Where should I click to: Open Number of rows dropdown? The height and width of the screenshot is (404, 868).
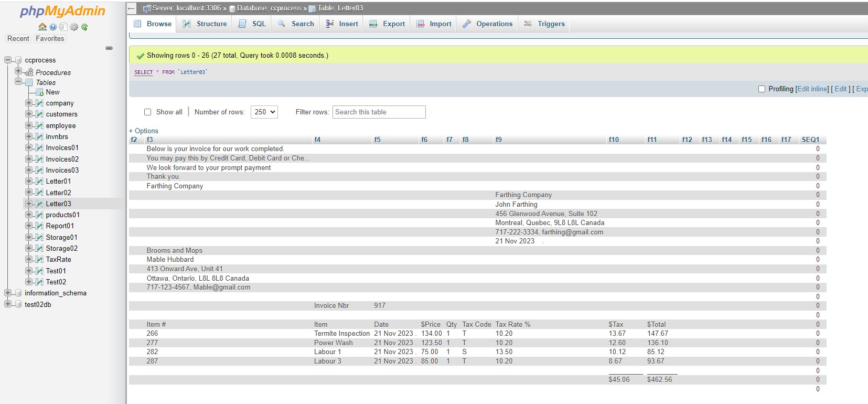(x=264, y=112)
